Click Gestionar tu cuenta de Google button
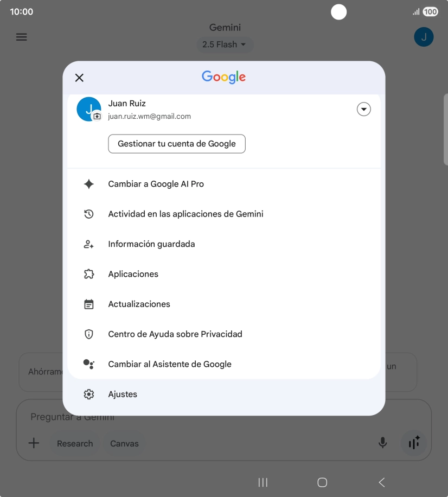This screenshot has height=497, width=448. (x=177, y=144)
